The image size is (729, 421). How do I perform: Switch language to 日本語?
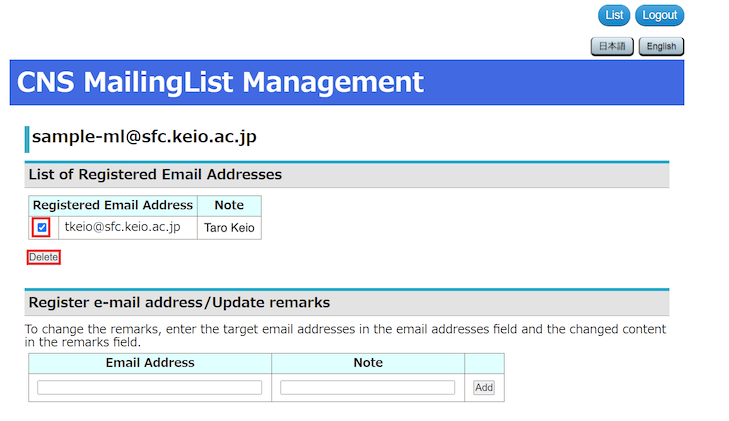[x=611, y=46]
